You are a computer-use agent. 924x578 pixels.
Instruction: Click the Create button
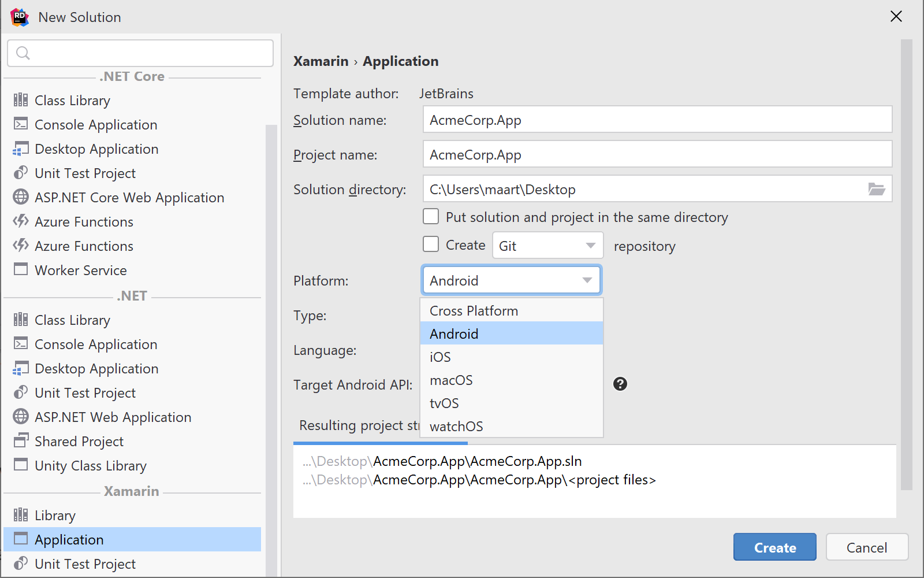click(x=775, y=547)
